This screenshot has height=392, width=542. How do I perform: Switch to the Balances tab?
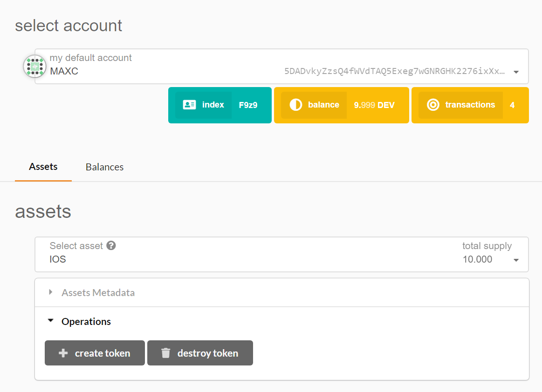tap(104, 167)
